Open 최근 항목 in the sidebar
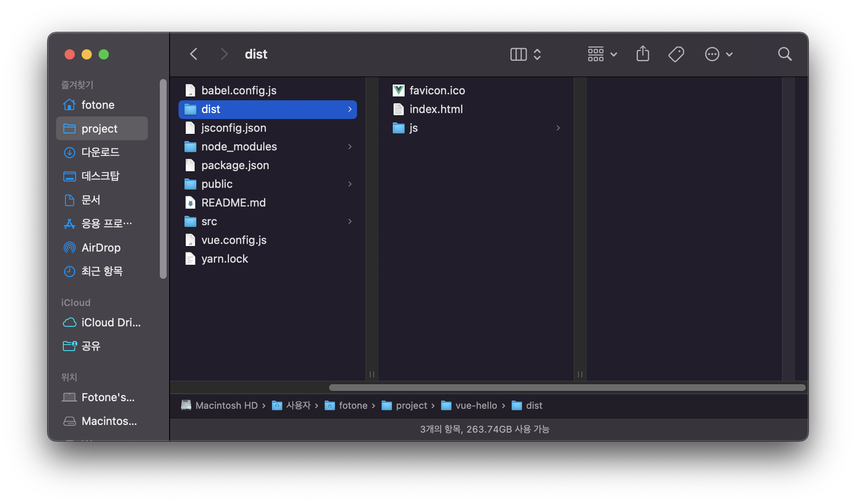This screenshot has width=856, height=504. (x=102, y=271)
